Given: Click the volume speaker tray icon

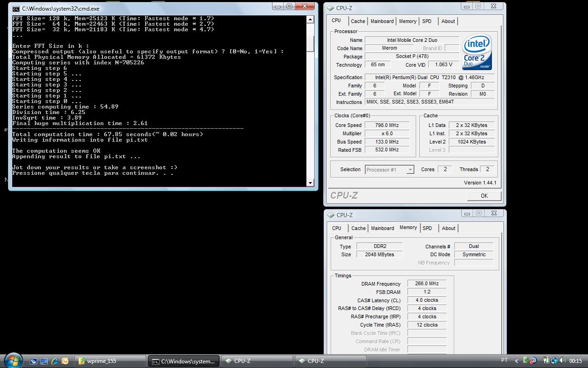Looking at the screenshot, I should [x=563, y=361].
